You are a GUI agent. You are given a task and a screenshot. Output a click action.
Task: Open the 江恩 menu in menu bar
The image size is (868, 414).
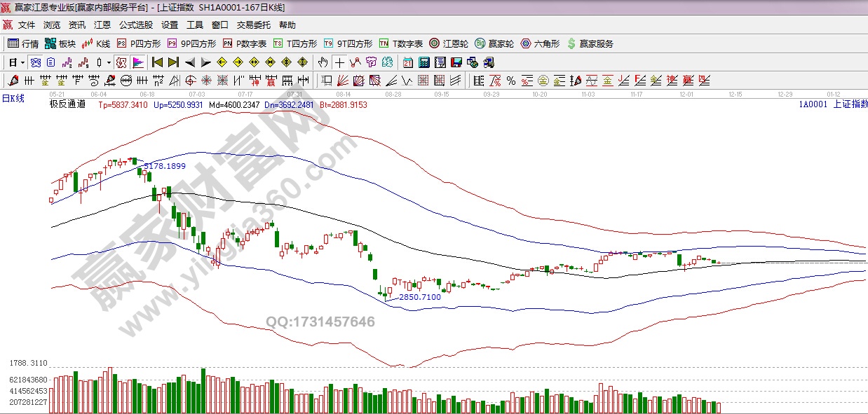pyautogui.click(x=102, y=25)
